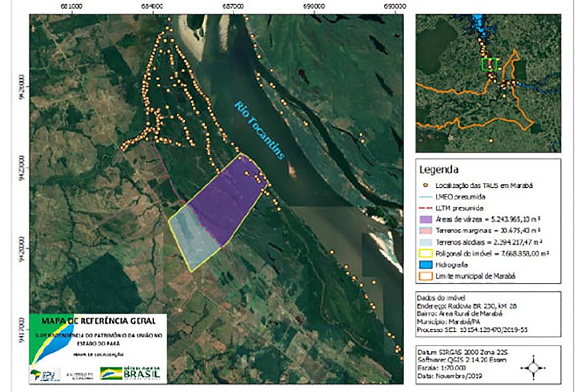The height and width of the screenshot is (392, 588).
Task: Click the Mapa de Referência Geral title
Action: [x=98, y=321]
